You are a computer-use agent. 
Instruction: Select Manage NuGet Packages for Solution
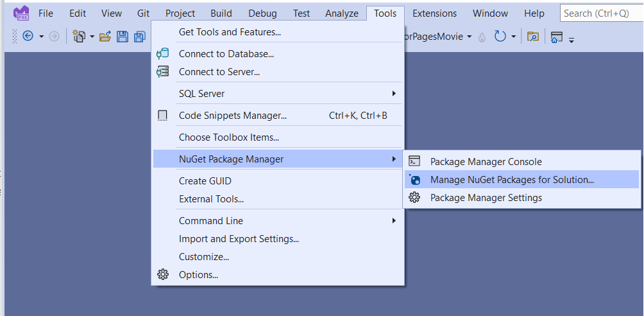(511, 180)
